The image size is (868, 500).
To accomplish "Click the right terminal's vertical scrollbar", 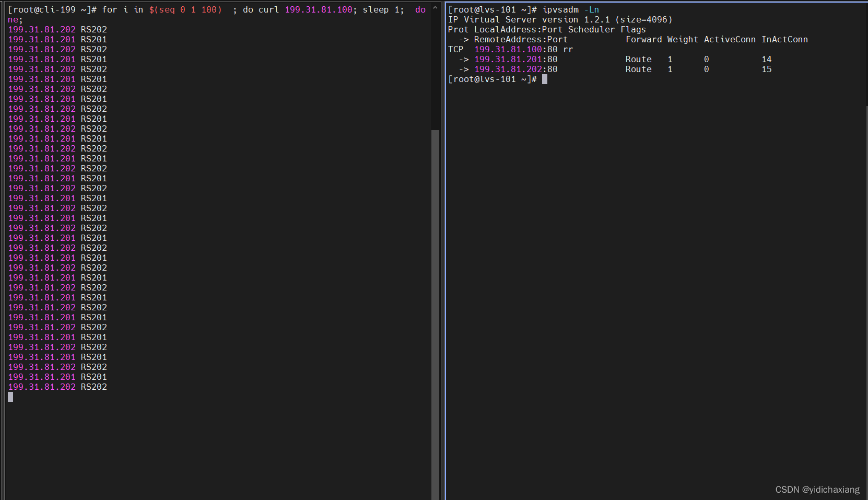I will click(x=866, y=302).
